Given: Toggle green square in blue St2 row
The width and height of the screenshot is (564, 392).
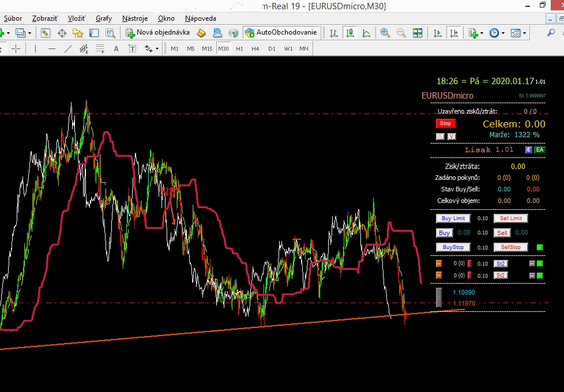Looking at the screenshot, I should (x=540, y=263).
